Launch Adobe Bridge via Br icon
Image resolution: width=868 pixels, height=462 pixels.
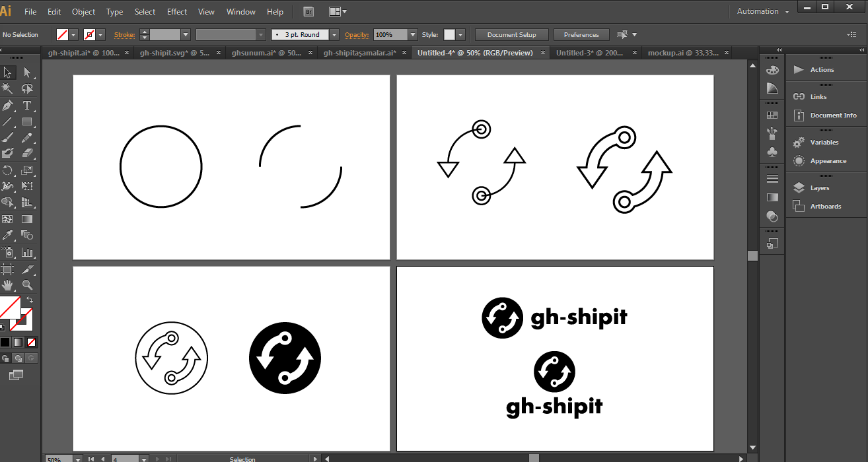point(308,11)
